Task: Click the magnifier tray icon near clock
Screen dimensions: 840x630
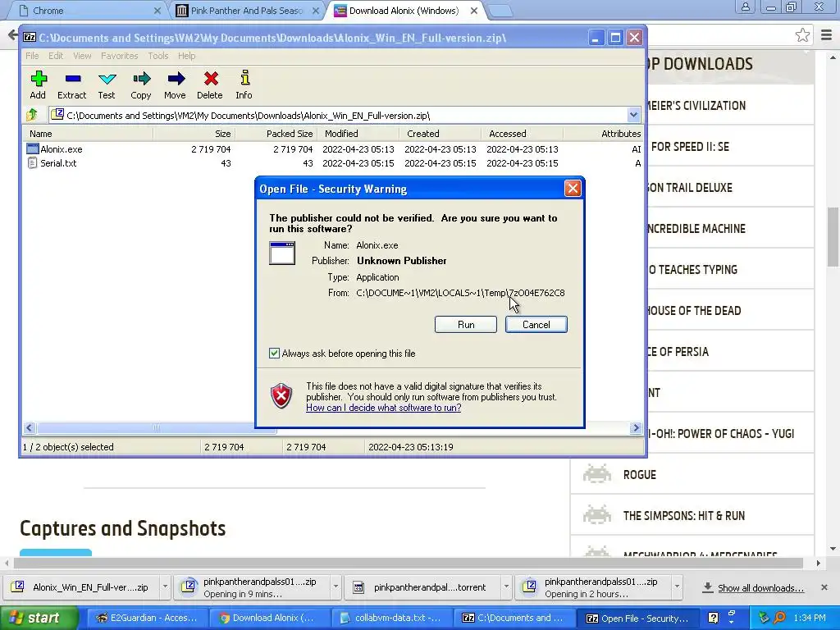Action: (x=779, y=618)
